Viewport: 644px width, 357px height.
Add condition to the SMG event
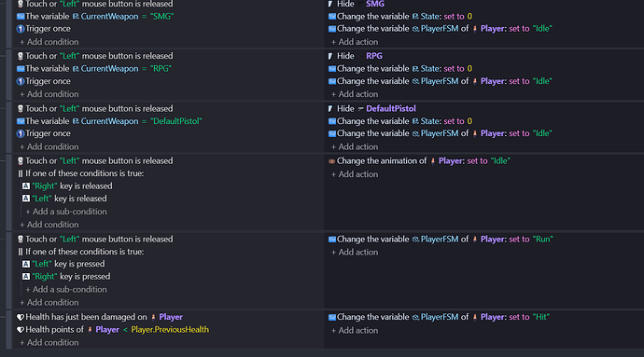coord(49,42)
